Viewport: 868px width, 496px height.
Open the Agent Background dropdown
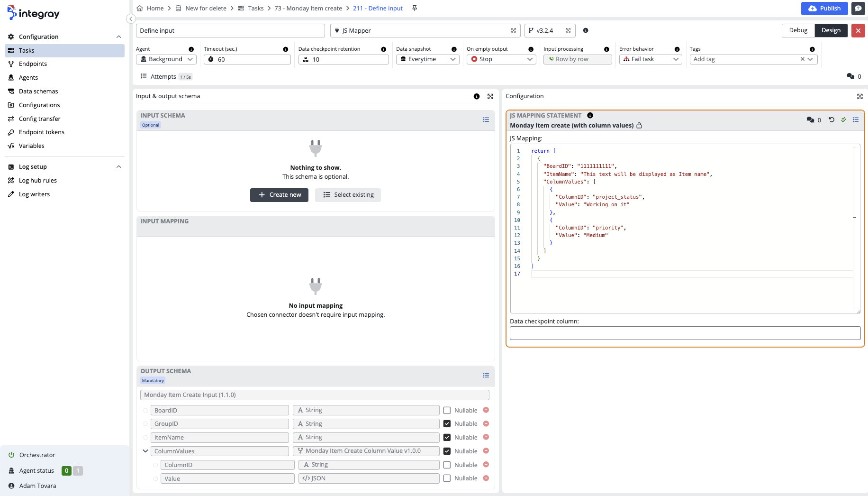(x=166, y=59)
